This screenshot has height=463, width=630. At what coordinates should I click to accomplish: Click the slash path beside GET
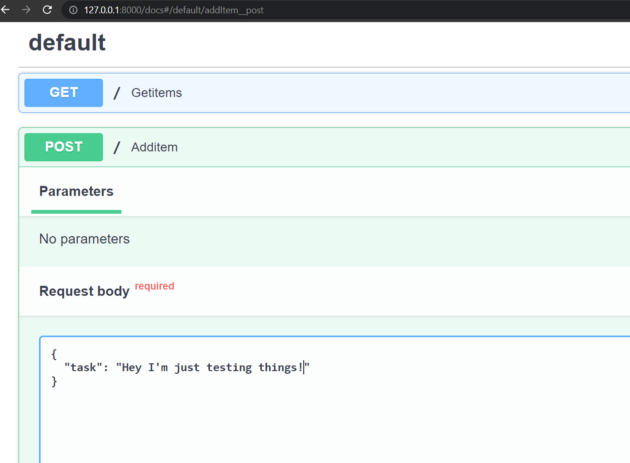pos(117,93)
